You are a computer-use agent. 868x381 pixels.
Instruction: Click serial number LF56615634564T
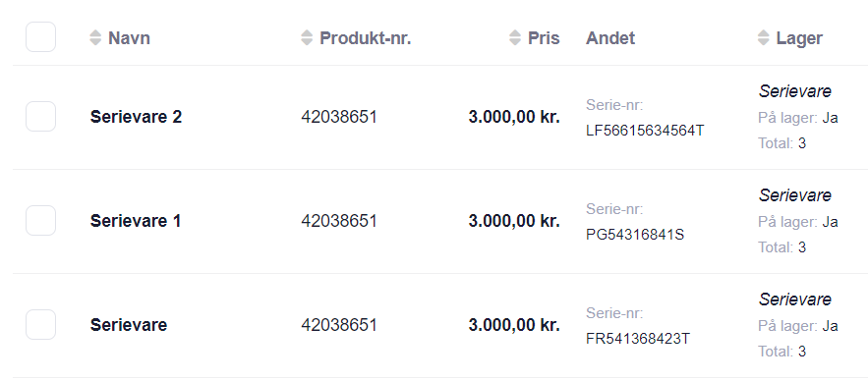[x=645, y=131]
